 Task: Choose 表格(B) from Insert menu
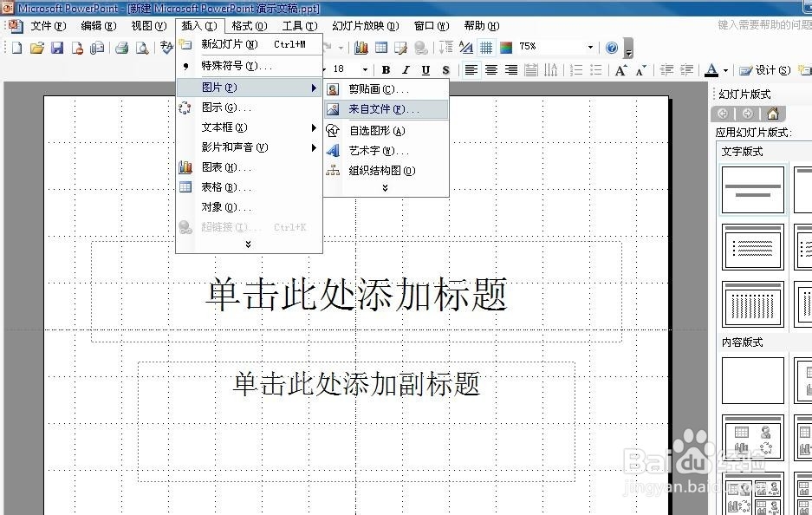coord(249,187)
